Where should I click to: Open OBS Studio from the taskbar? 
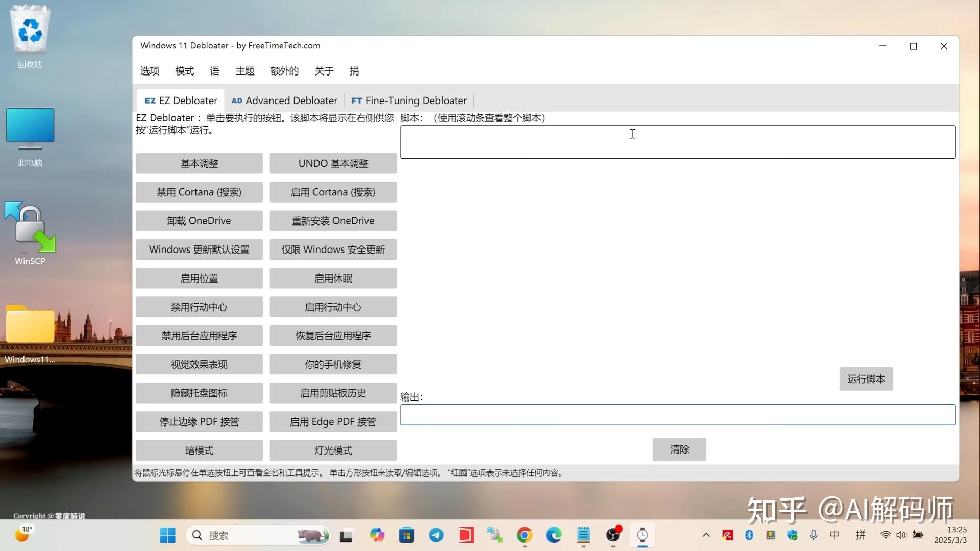click(x=613, y=535)
